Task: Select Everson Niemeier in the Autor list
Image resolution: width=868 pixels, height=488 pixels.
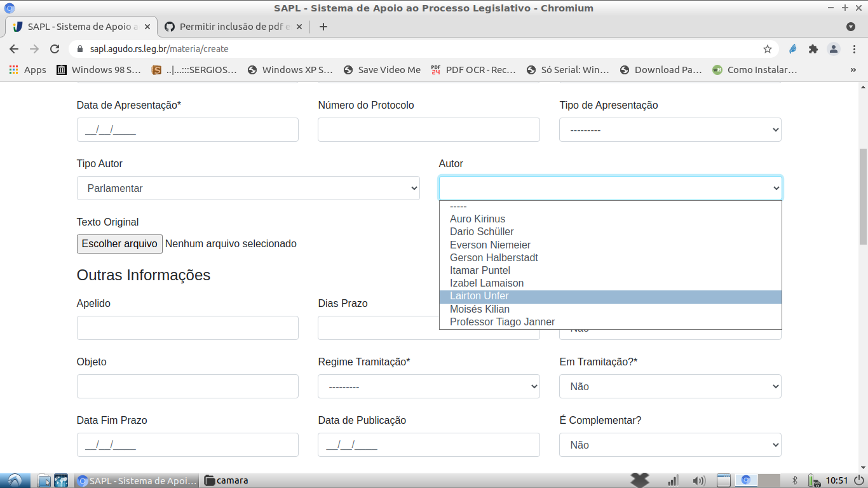Action: click(611, 245)
